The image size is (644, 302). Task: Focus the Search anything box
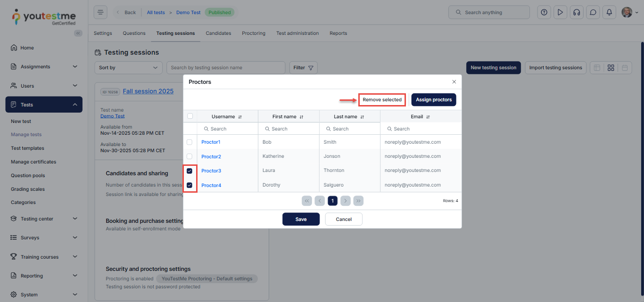[x=489, y=12]
